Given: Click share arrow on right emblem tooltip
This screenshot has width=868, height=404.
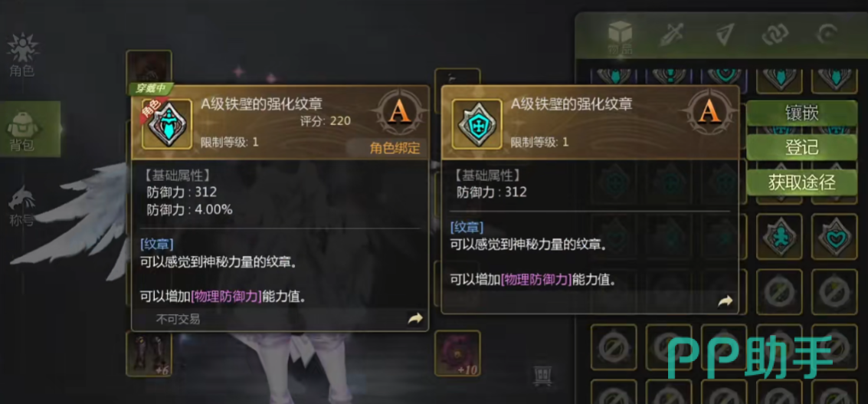Looking at the screenshot, I should click(x=726, y=301).
